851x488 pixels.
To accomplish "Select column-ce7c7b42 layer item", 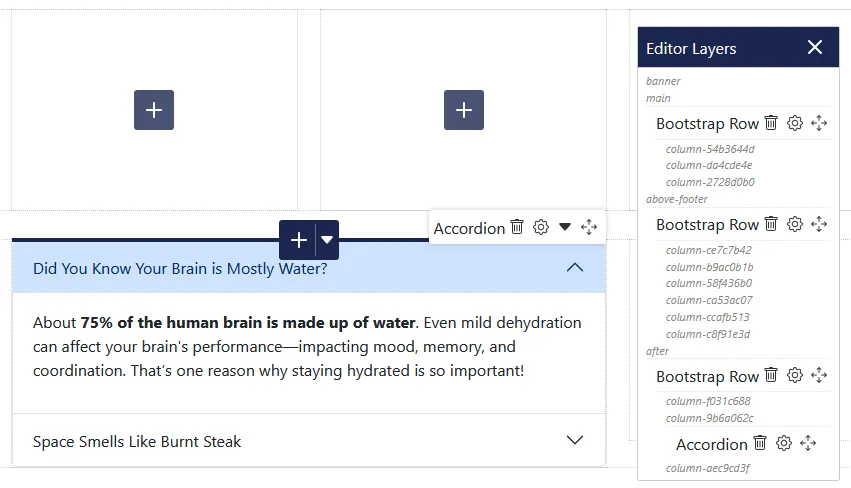I will pyautogui.click(x=708, y=250).
